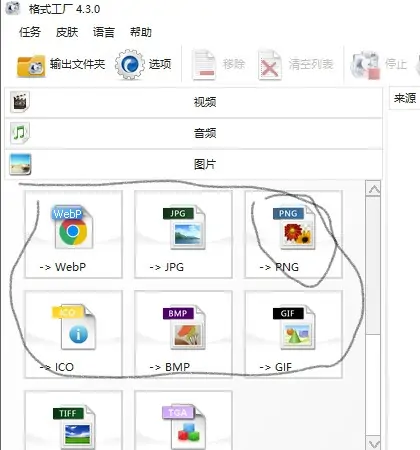Click the format list scroll up arrow
The width and height of the screenshot is (420, 450).
click(373, 189)
